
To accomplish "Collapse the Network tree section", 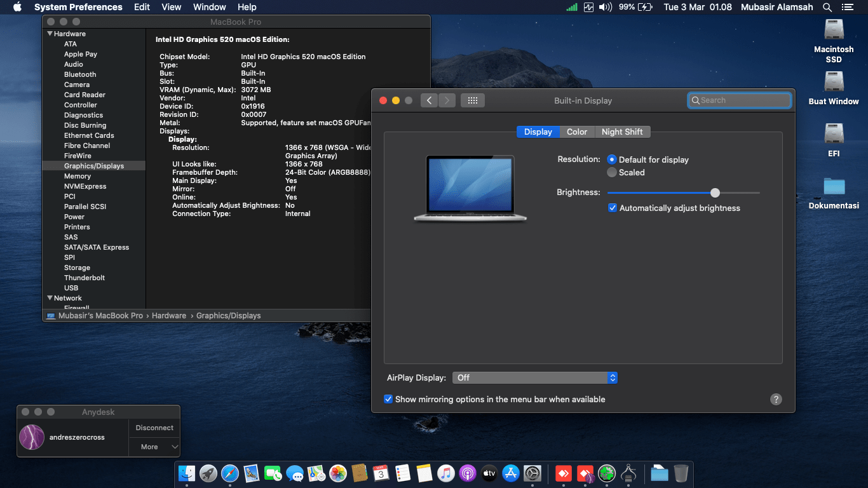I will tap(50, 298).
